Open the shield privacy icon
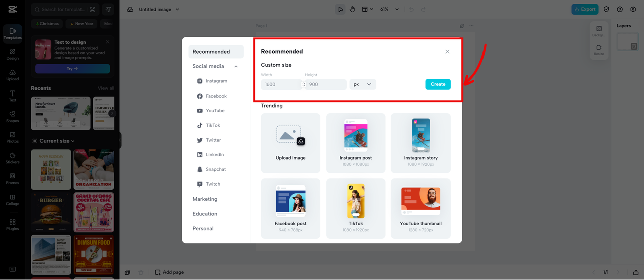644x280 pixels. click(x=606, y=9)
